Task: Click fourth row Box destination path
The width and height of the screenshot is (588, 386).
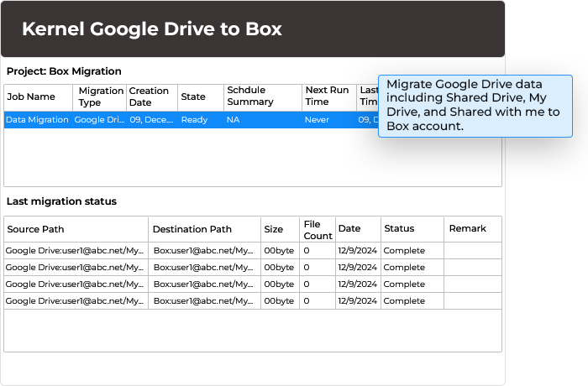Action: click(203, 301)
